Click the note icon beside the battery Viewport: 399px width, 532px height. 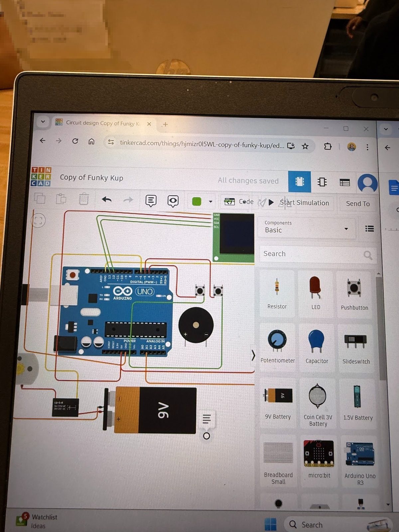click(x=206, y=419)
